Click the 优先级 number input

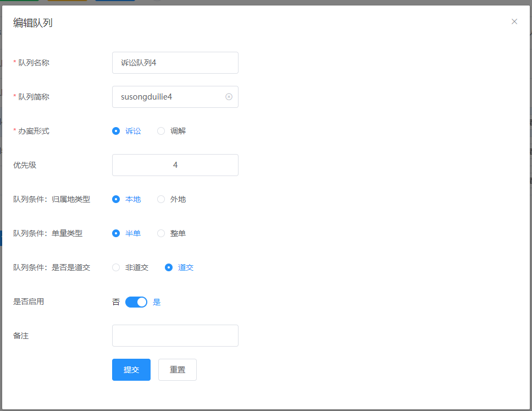175,165
